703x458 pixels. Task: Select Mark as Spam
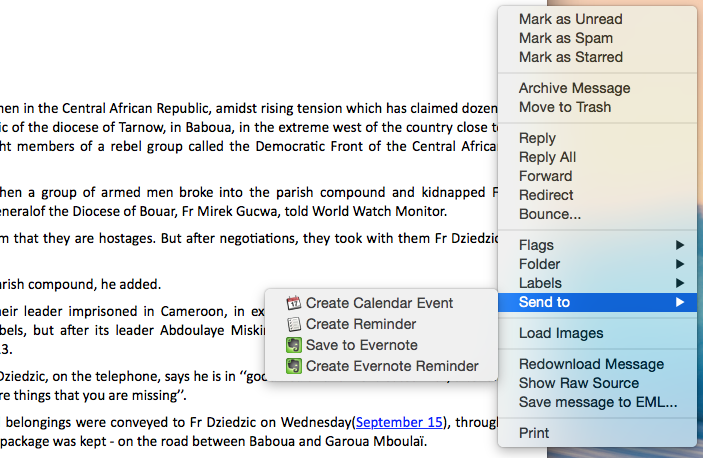[x=597, y=38]
